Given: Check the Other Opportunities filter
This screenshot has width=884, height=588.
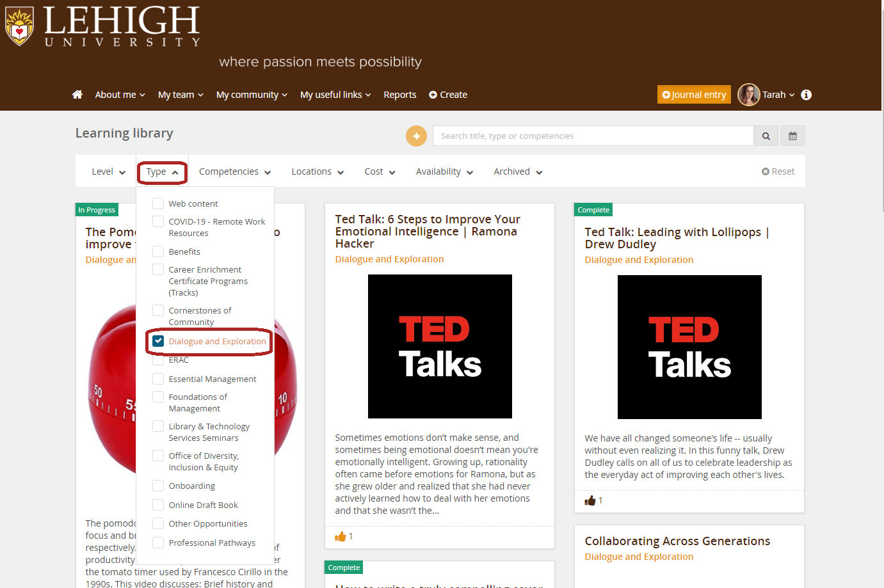Looking at the screenshot, I should point(158,523).
